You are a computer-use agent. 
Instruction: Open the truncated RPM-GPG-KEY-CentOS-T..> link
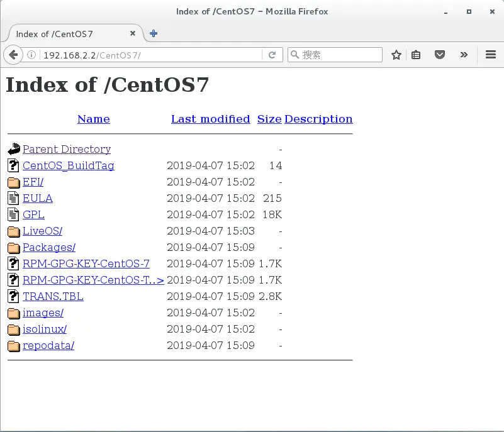93,280
